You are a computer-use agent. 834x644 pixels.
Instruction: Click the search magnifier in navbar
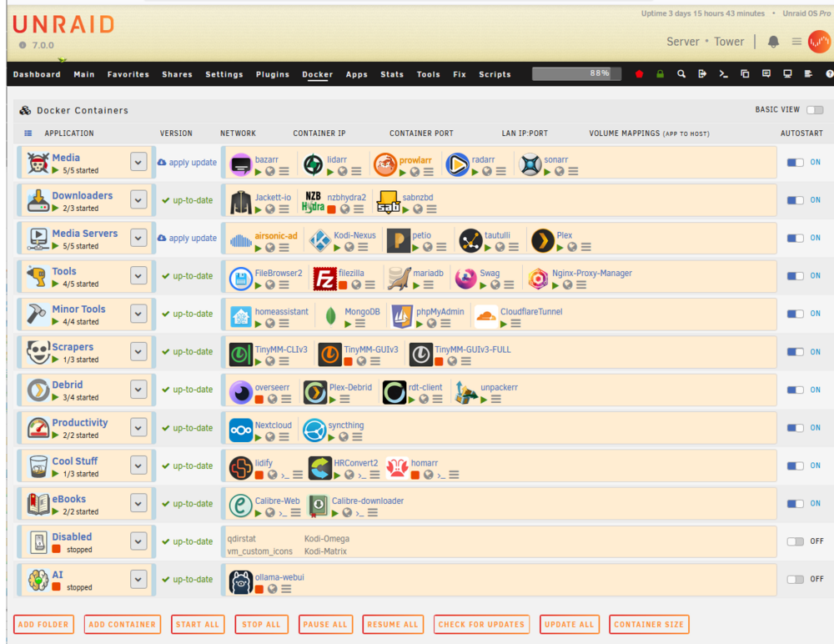(681, 74)
